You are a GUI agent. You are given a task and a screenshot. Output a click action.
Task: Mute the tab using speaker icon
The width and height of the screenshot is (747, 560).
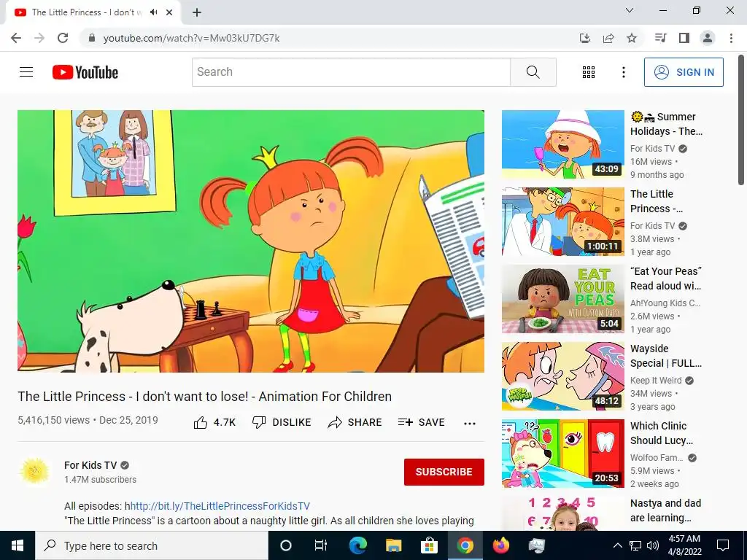click(x=153, y=12)
